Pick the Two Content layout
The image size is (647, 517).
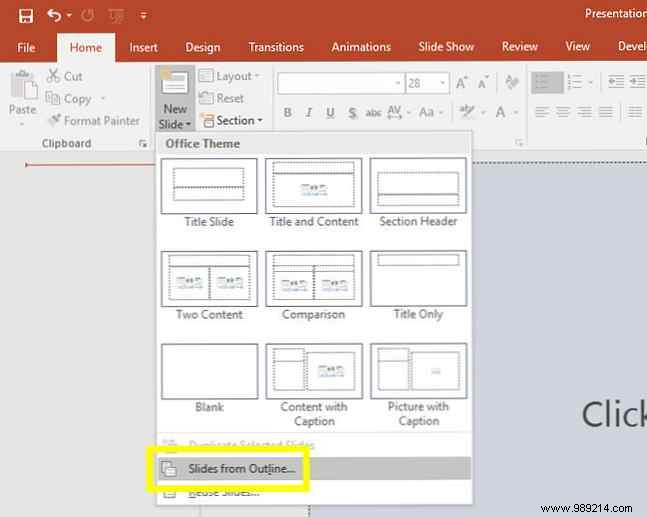[x=209, y=286]
